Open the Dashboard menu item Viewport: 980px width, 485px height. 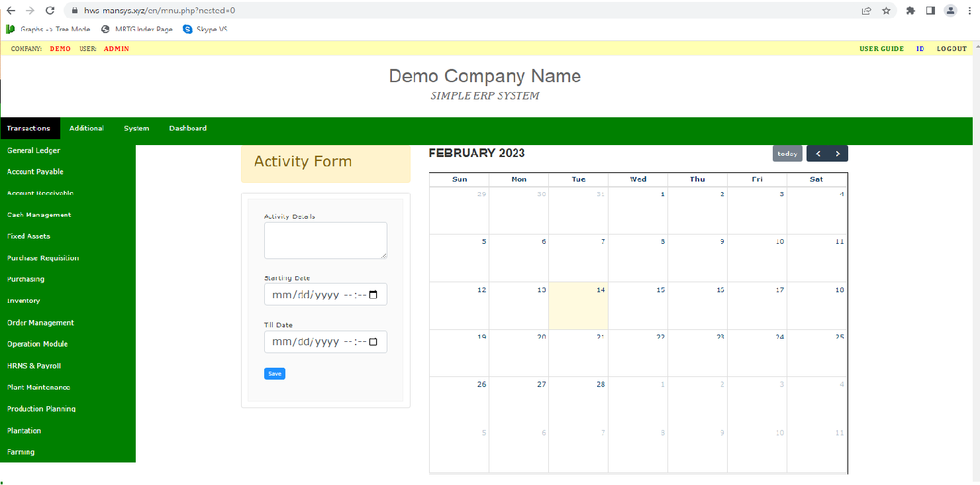pyautogui.click(x=187, y=129)
